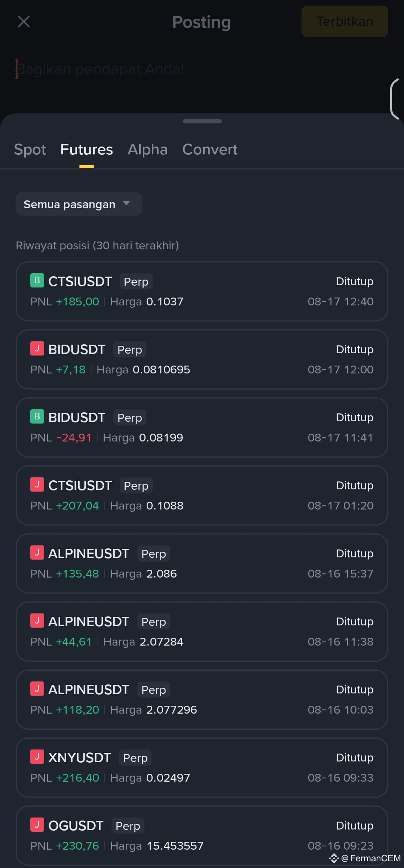The width and height of the screenshot is (404, 868).
Task: Open the Alpha tab
Action: (147, 150)
